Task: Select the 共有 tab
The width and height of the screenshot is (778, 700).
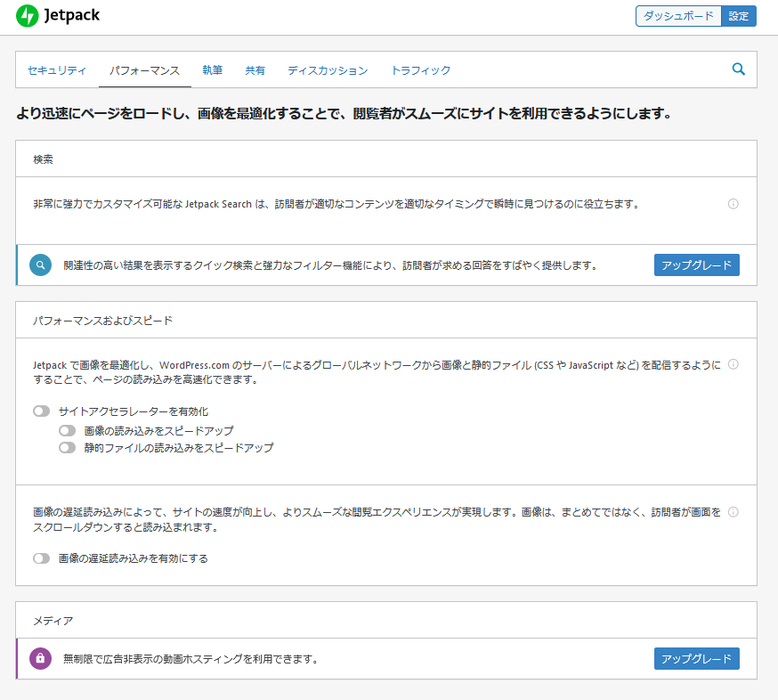Action: coord(255,70)
